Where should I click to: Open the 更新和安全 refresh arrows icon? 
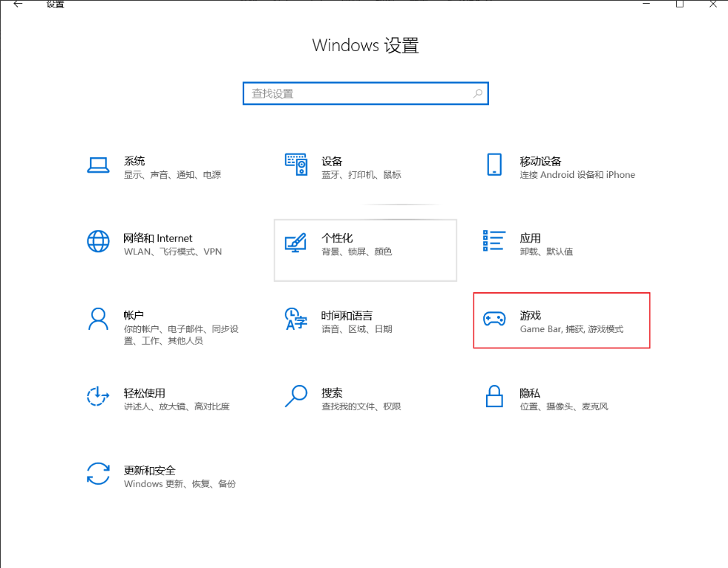coord(98,473)
